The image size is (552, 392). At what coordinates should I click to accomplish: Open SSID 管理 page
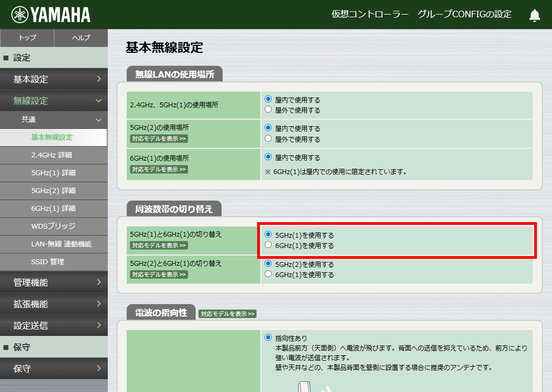click(54, 262)
